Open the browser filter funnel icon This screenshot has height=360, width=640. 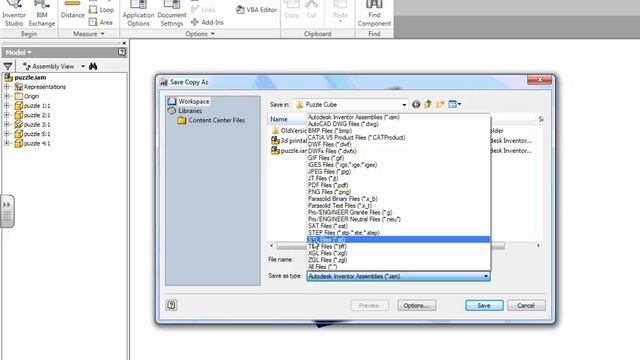[x=8, y=66]
